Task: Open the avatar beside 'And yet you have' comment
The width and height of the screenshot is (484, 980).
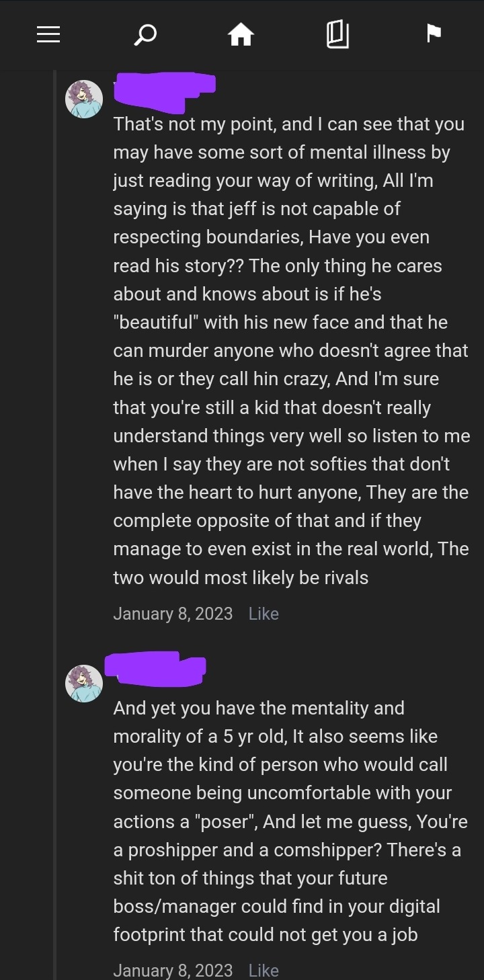Action: pyautogui.click(x=84, y=684)
